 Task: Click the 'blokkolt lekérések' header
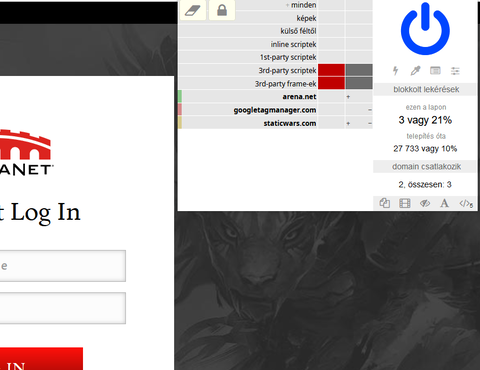click(x=425, y=89)
